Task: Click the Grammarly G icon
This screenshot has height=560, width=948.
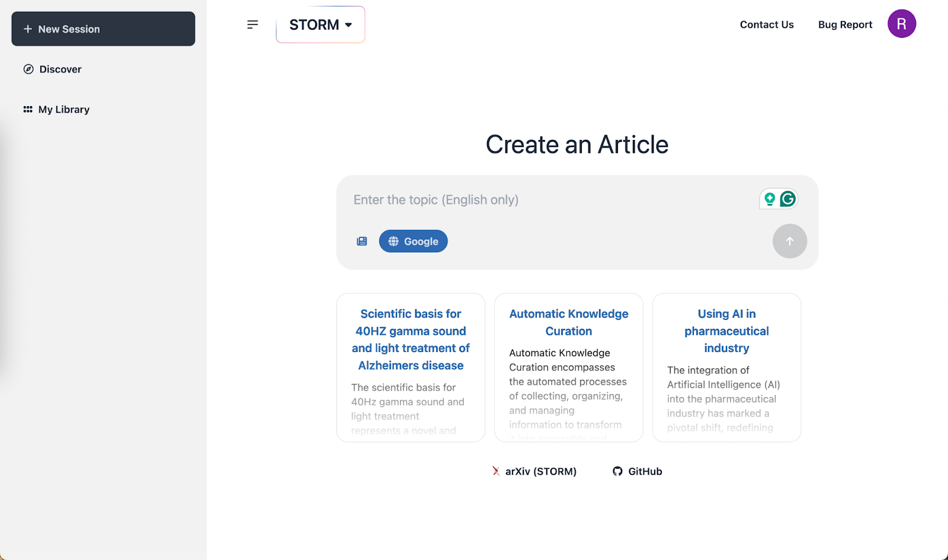Action: coord(788,199)
